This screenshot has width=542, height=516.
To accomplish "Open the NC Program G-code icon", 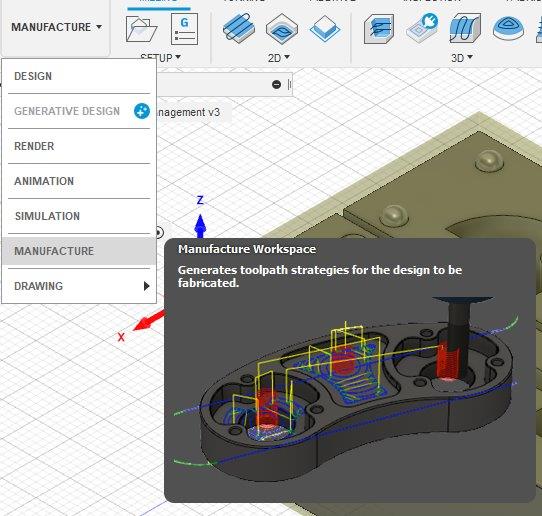I will 185,29.
